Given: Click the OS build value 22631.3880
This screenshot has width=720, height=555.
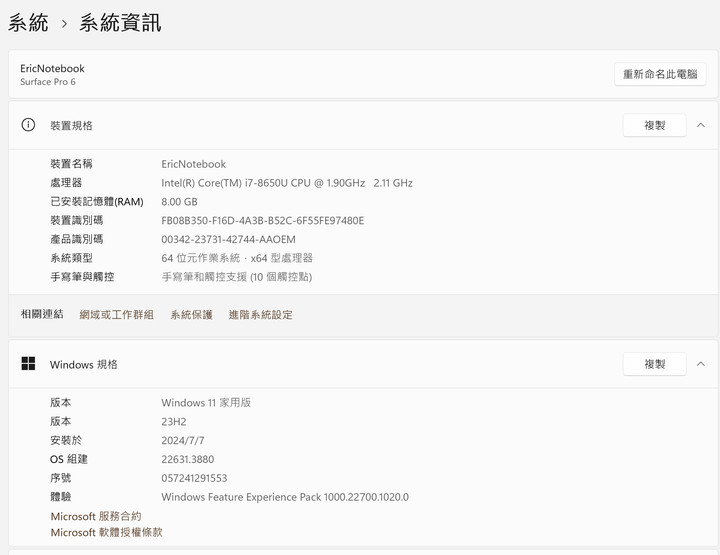Looking at the screenshot, I should [187, 459].
